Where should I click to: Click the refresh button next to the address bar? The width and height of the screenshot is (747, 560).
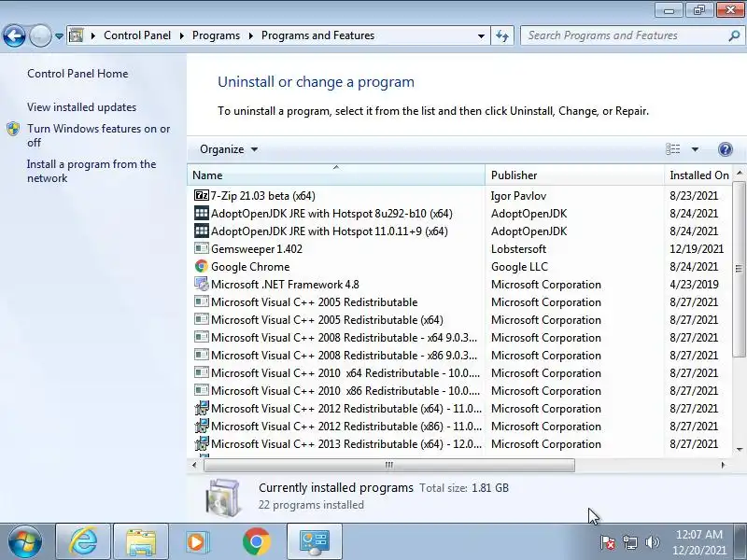[502, 35]
